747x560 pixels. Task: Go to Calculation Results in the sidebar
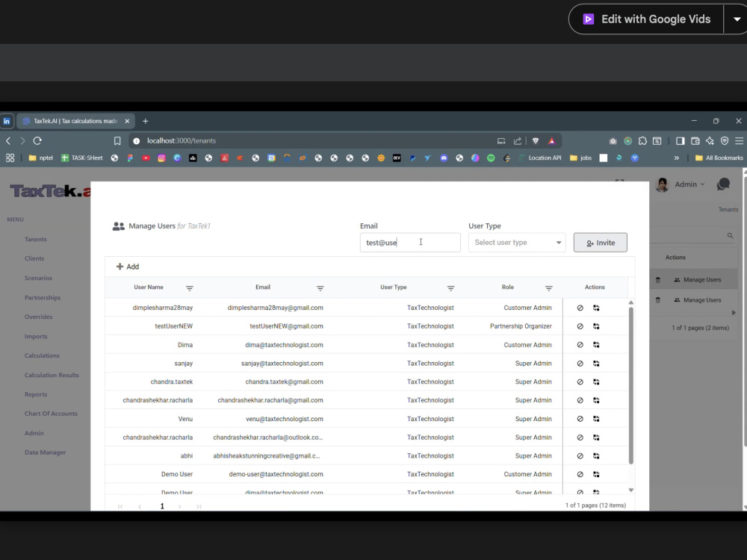tap(52, 376)
